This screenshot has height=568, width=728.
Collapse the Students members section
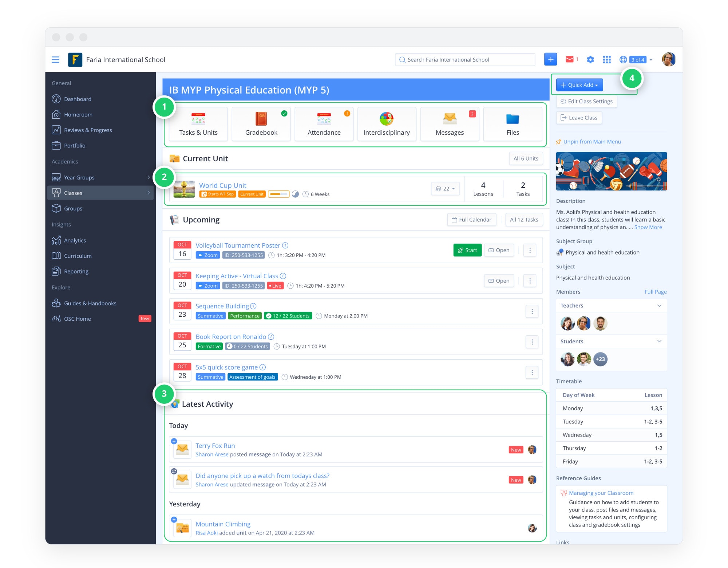coord(659,341)
